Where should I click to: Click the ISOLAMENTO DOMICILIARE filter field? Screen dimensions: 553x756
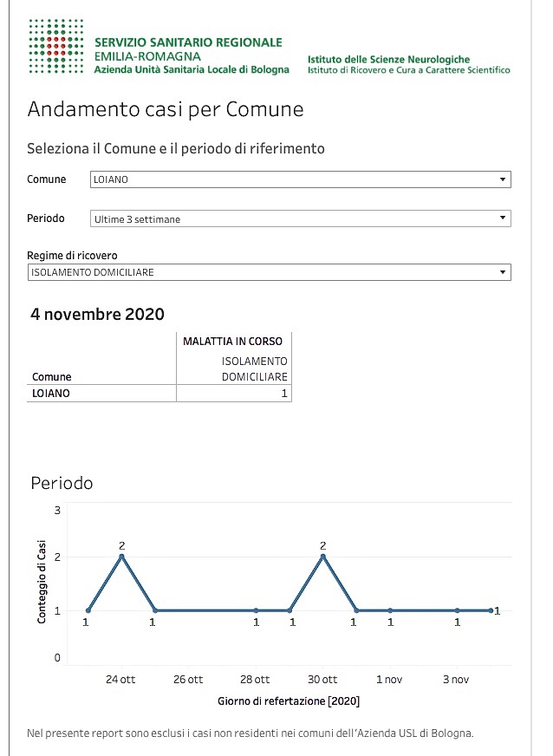tap(269, 272)
